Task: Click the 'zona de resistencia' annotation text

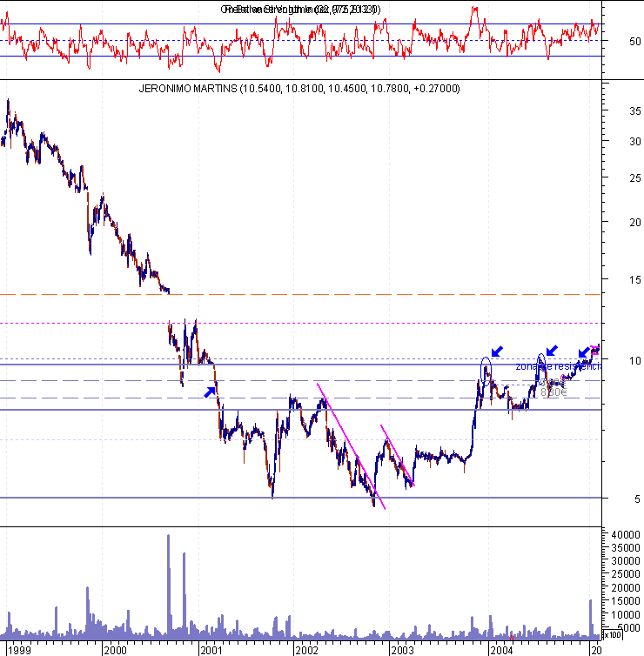Action: click(558, 366)
